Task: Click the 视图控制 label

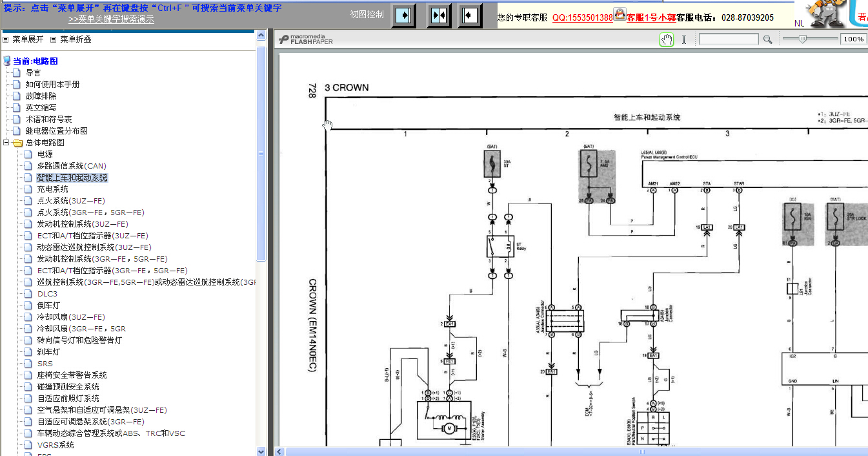Action: pos(367,15)
